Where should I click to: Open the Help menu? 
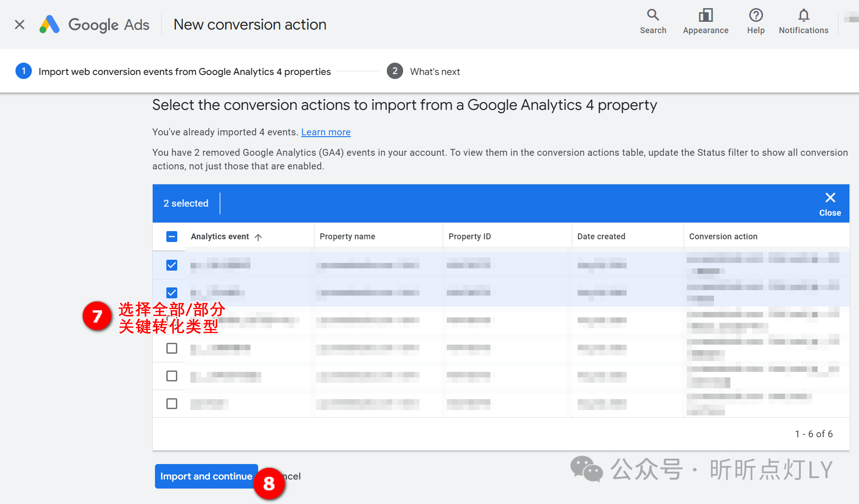point(755,20)
